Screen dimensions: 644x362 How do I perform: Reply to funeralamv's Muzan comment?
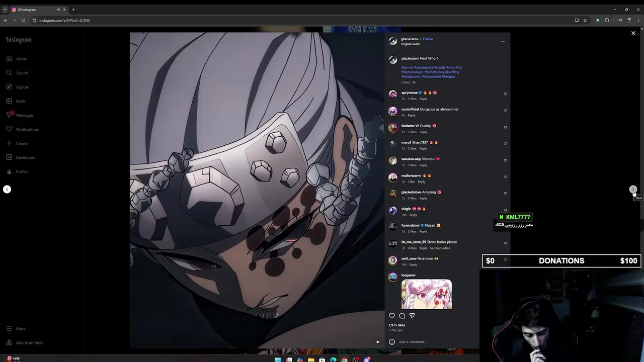pos(423,231)
